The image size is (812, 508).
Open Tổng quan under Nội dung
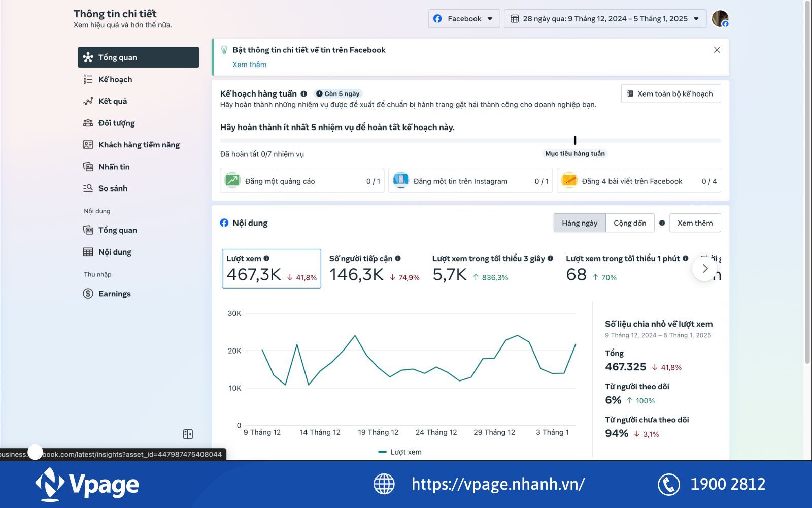pyautogui.click(x=139, y=230)
